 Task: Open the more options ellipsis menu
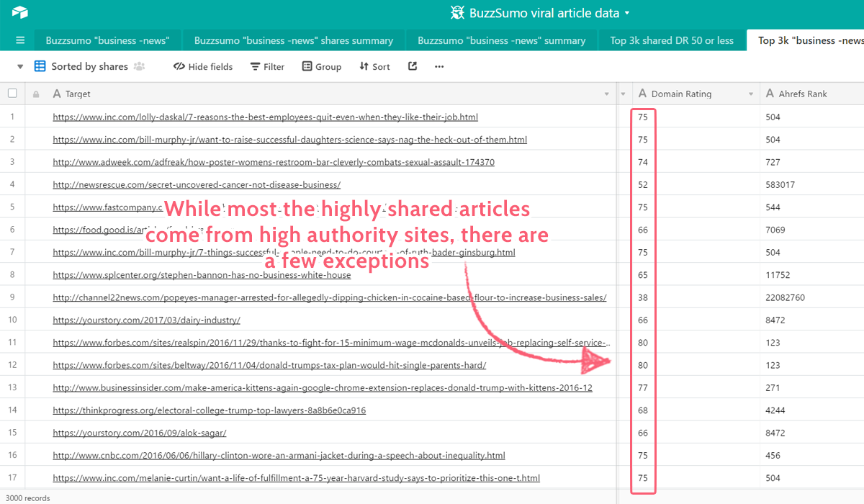tap(439, 66)
